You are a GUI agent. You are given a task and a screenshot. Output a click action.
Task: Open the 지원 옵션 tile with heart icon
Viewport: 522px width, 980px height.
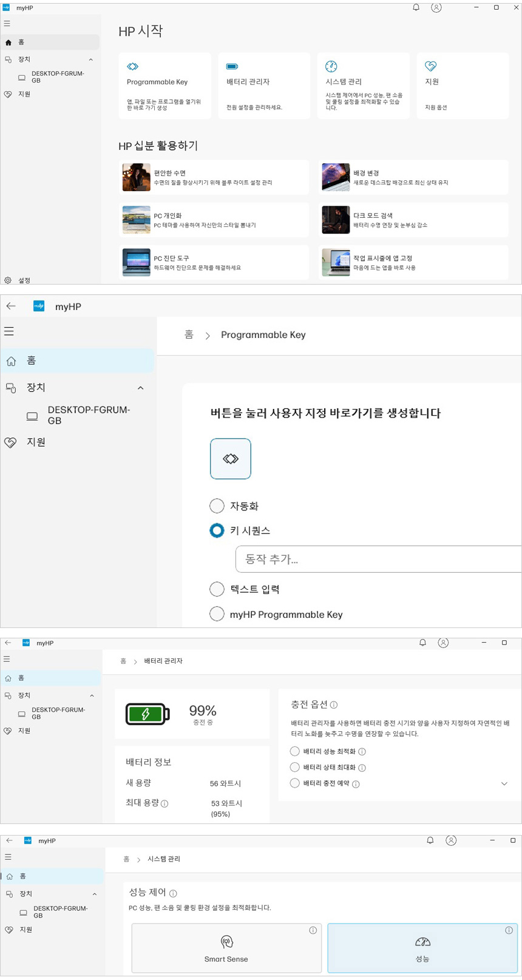click(x=462, y=86)
